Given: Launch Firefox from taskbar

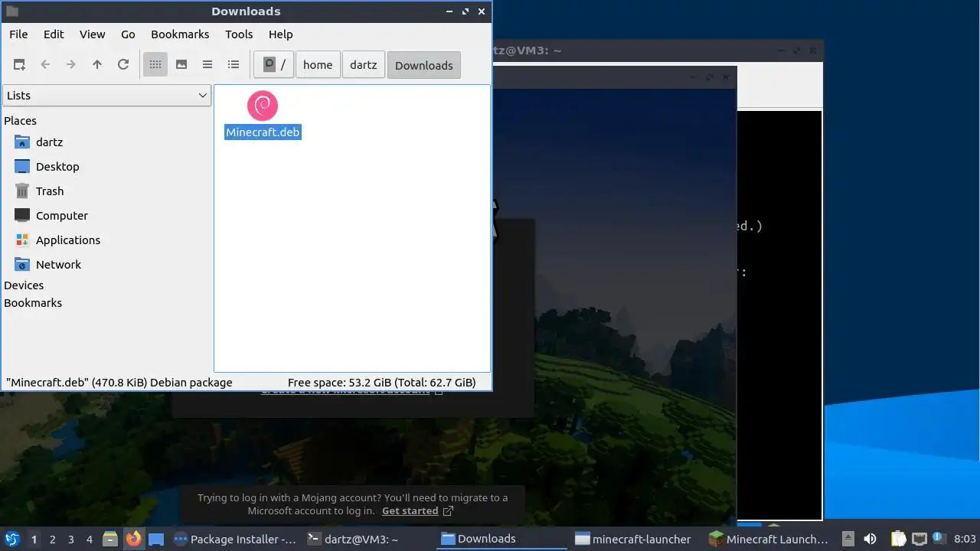Looking at the screenshot, I should [x=134, y=540].
